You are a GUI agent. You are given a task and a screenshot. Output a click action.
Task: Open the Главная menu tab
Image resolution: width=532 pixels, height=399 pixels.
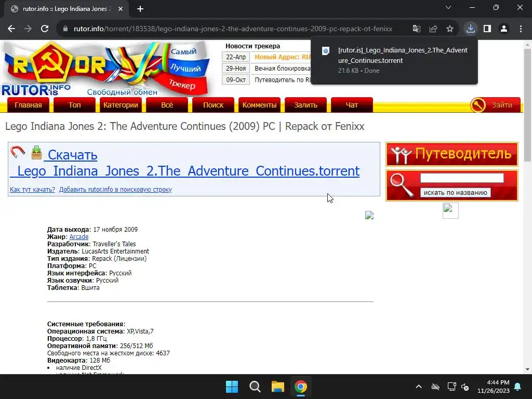(28, 105)
